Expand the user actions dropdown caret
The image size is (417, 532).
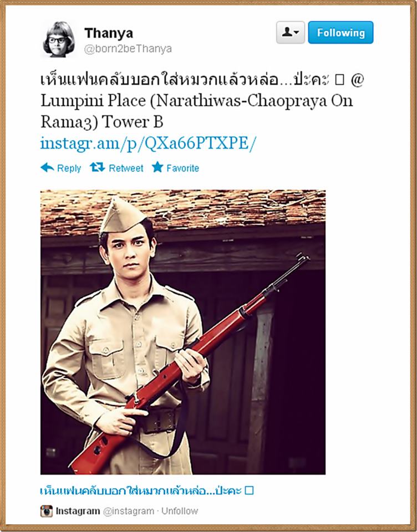297,33
